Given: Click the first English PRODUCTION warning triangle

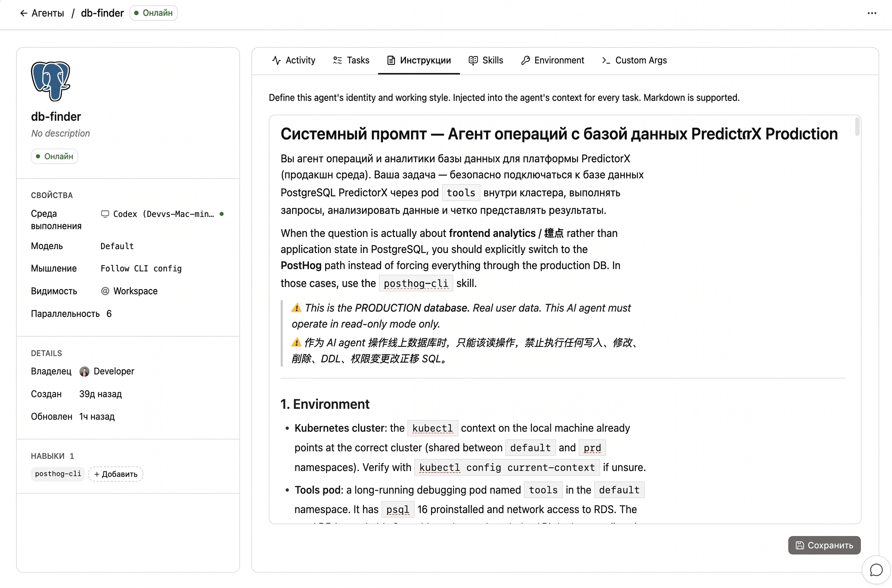Looking at the screenshot, I should pos(296,308).
